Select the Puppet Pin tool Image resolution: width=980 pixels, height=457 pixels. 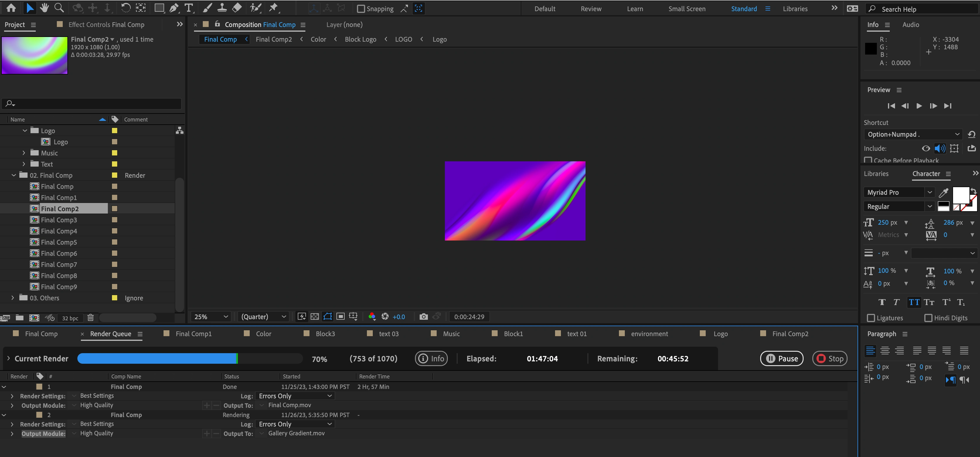273,8
